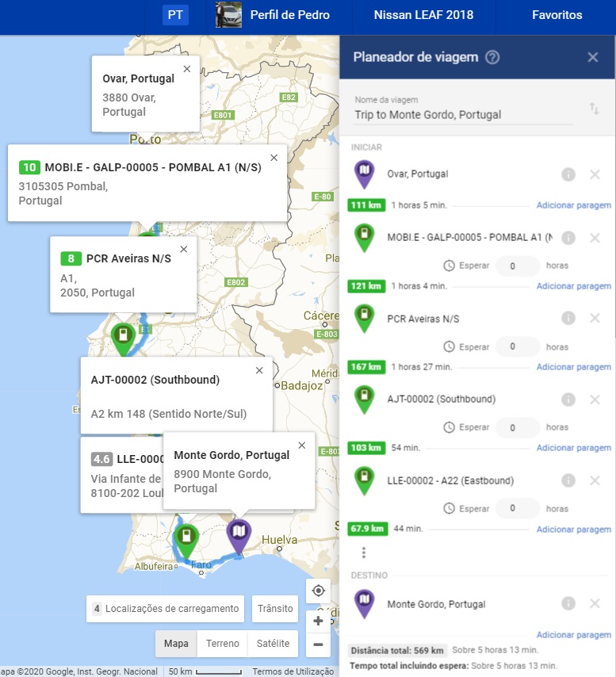
Task: Open the Nissan LEAF 2018 vehicle menu
Action: click(x=423, y=15)
